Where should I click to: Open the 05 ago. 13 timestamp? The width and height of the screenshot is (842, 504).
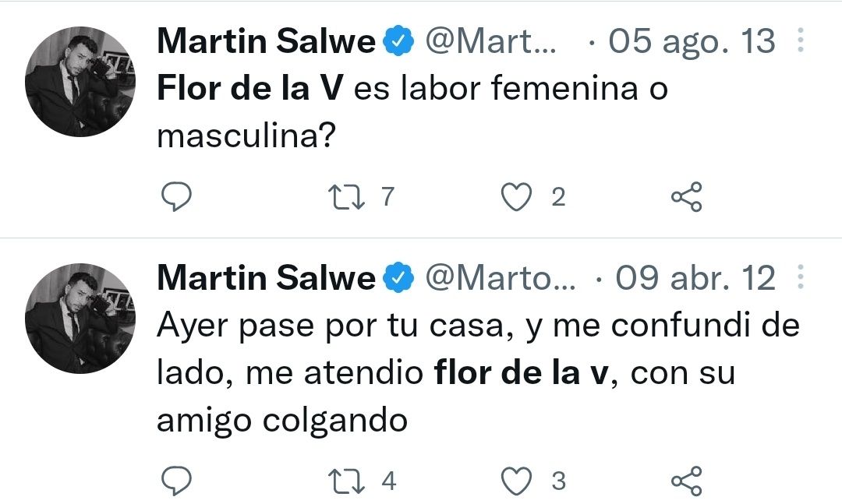692,42
